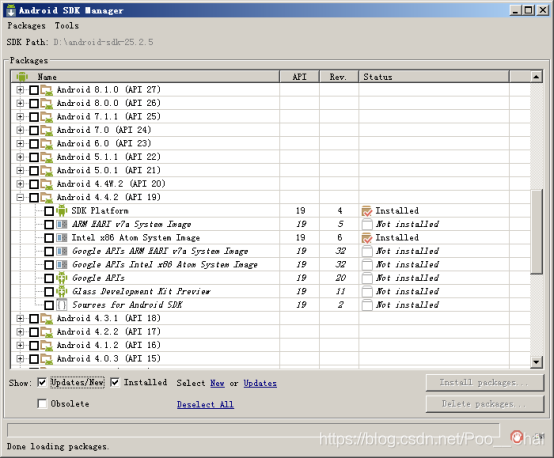Sort by the Name column header
Image resolution: width=554 pixels, height=458 pixels.
[145, 77]
